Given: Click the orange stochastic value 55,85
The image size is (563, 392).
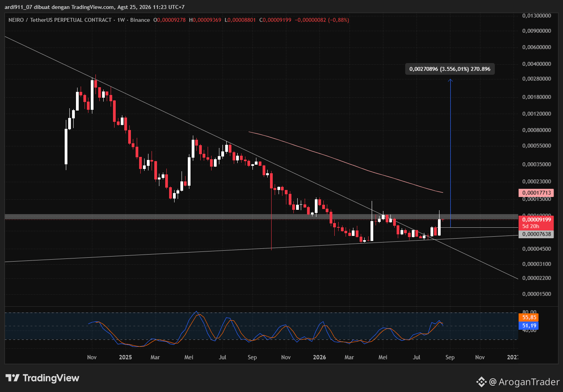Looking at the screenshot, I should pyautogui.click(x=529, y=317).
